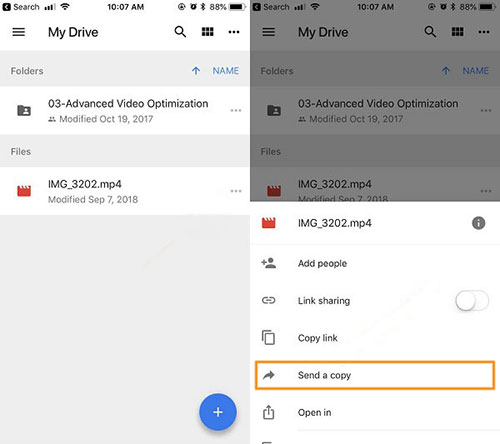
Task: Tap dimmed search icon in right screen
Action: click(430, 32)
